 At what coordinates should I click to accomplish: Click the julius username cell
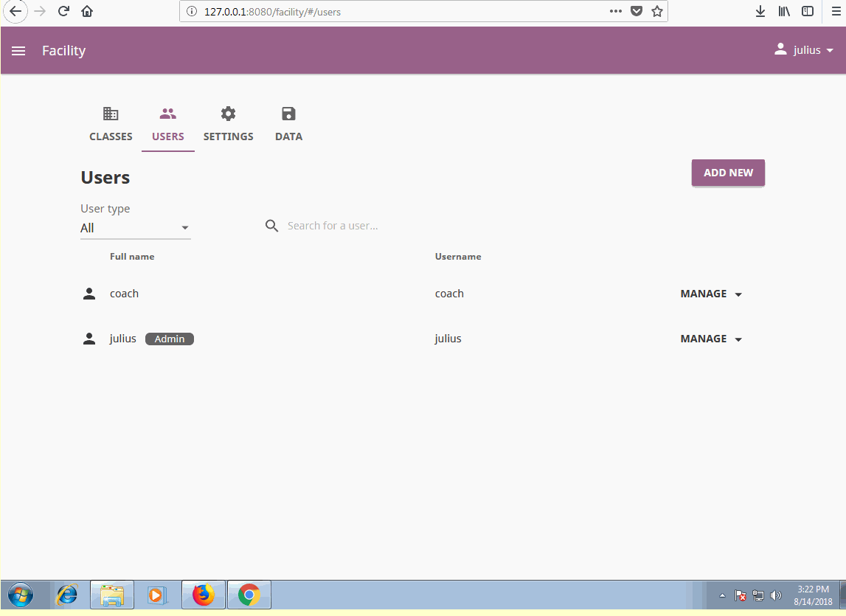point(448,339)
